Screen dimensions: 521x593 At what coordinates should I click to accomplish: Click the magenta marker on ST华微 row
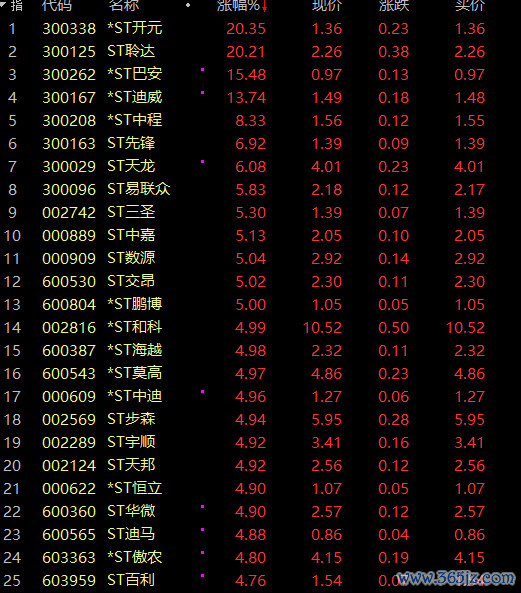203,506
